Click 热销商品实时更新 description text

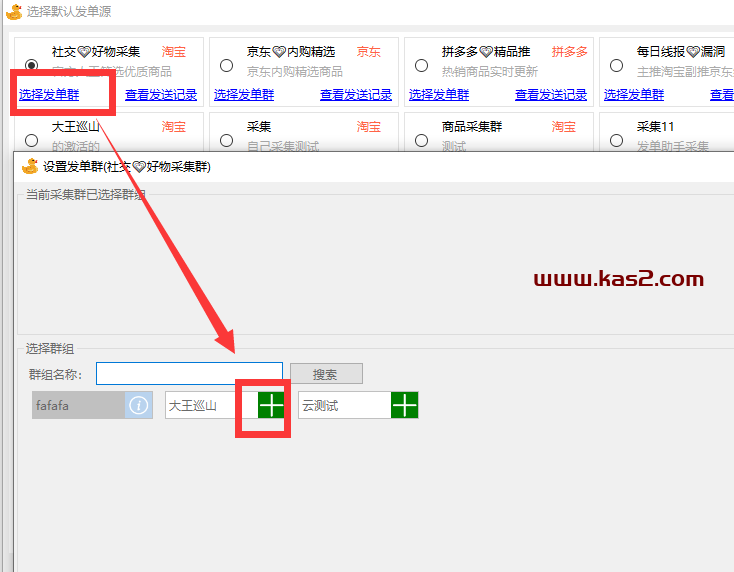pos(490,72)
